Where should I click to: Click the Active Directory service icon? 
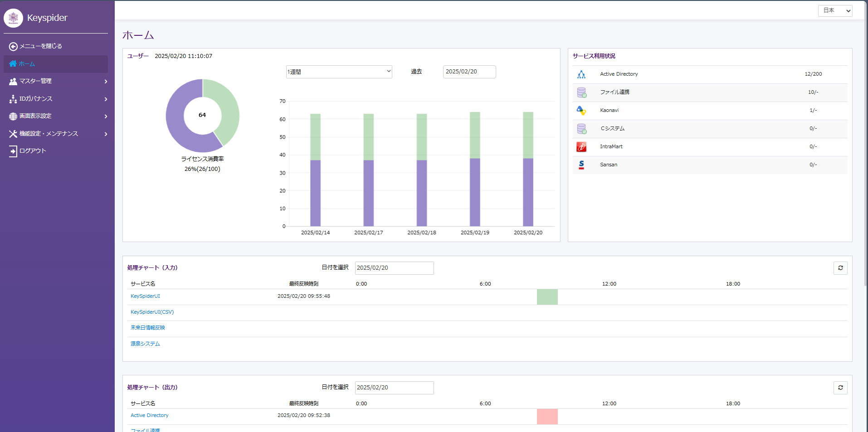click(x=581, y=74)
